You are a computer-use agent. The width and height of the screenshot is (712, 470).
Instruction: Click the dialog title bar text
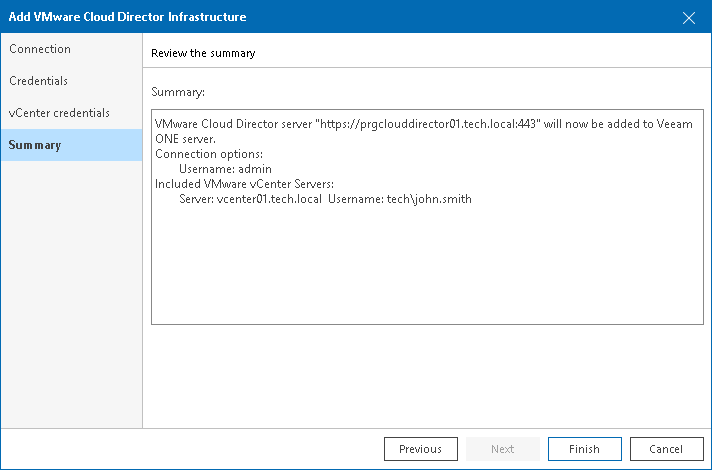click(x=127, y=17)
